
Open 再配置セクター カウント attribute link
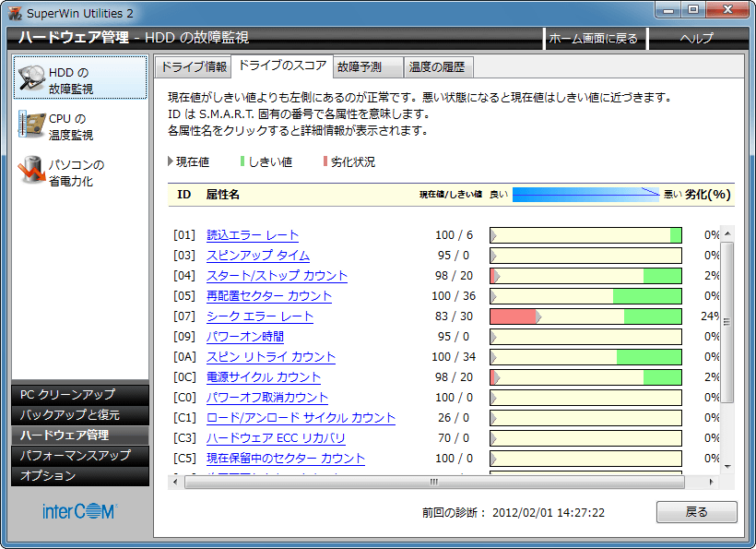[269, 296]
